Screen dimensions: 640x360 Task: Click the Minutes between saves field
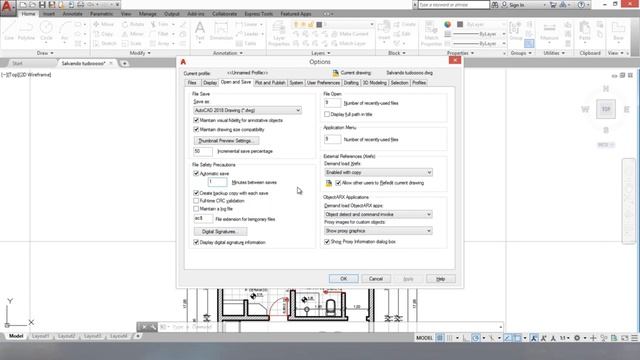(217, 182)
